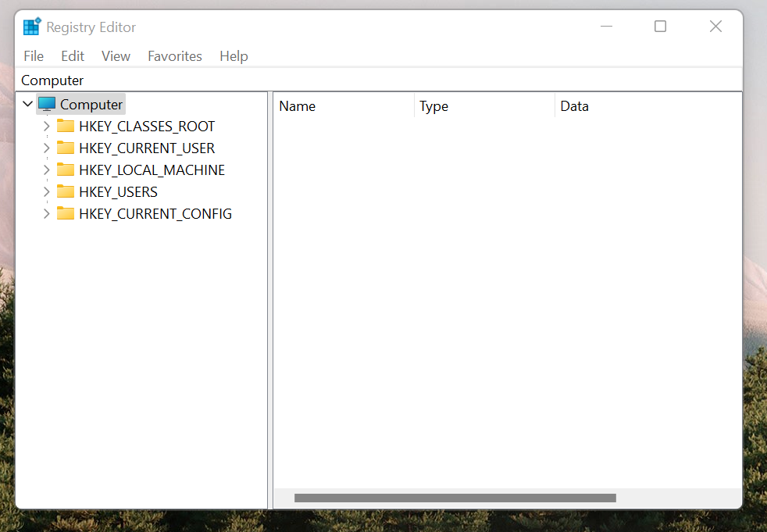Viewport: 767px width, 532px height.
Task: Click the HKEY_CURRENT_USER folder icon
Action: coord(66,148)
